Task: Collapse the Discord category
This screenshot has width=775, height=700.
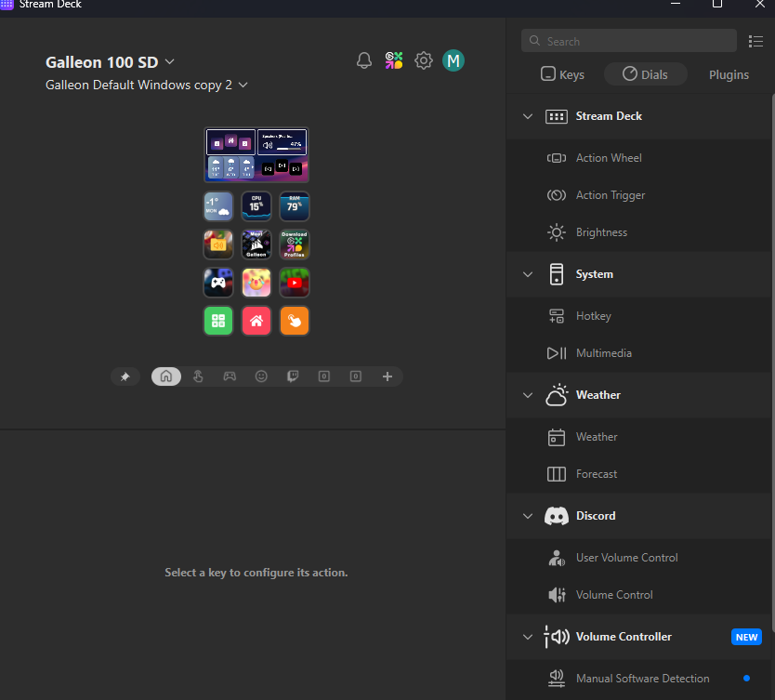Action: point(528,516)
